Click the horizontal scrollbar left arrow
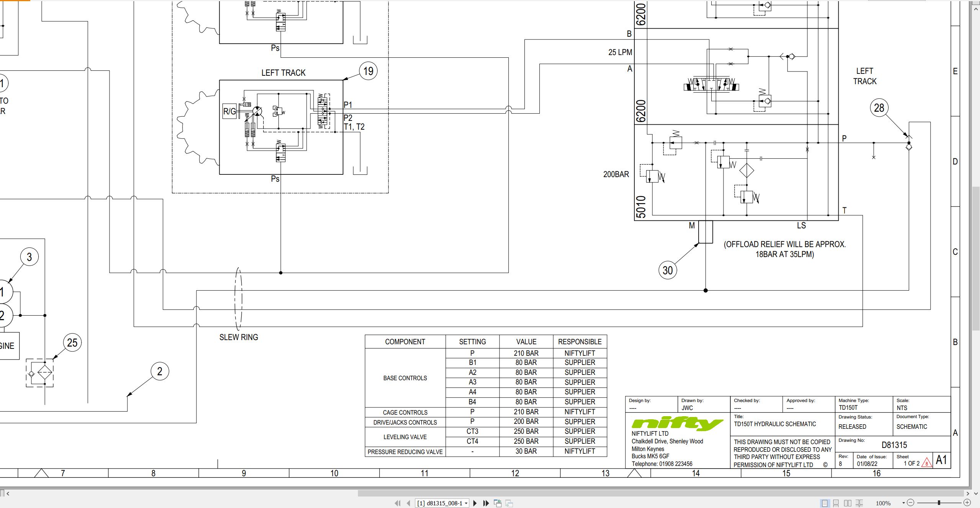This screenshot has height=508, width=980. tap(8, 493)
